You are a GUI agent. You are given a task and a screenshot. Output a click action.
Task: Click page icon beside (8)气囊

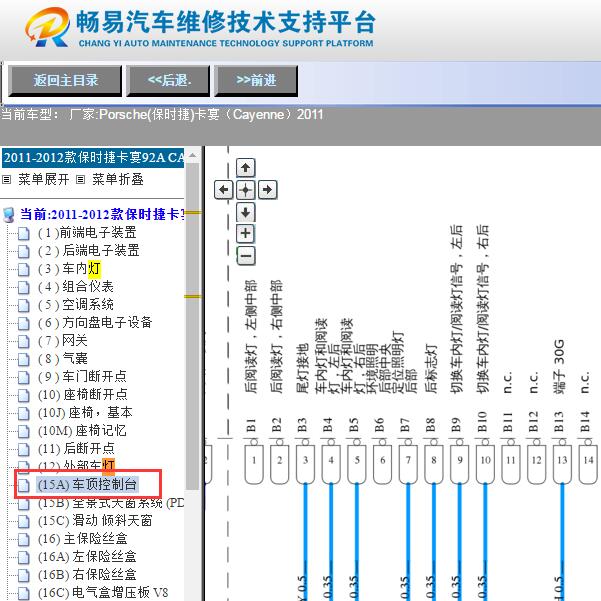click(x=23, y=360)
